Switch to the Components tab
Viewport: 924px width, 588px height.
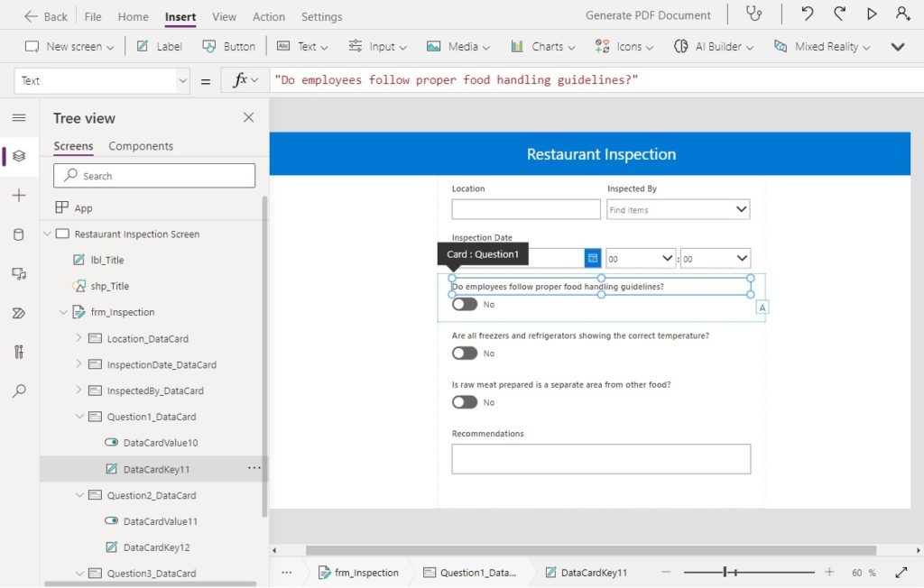(x=141, y=146)
